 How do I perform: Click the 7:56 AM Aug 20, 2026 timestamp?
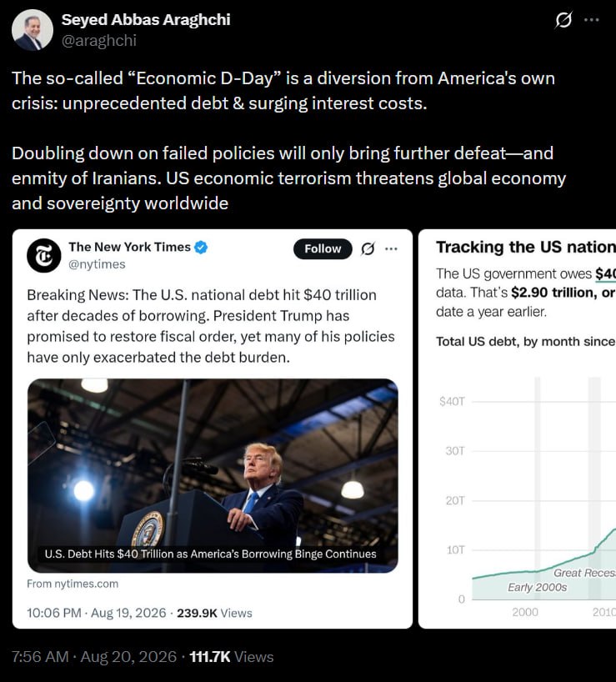coord(94,657)
